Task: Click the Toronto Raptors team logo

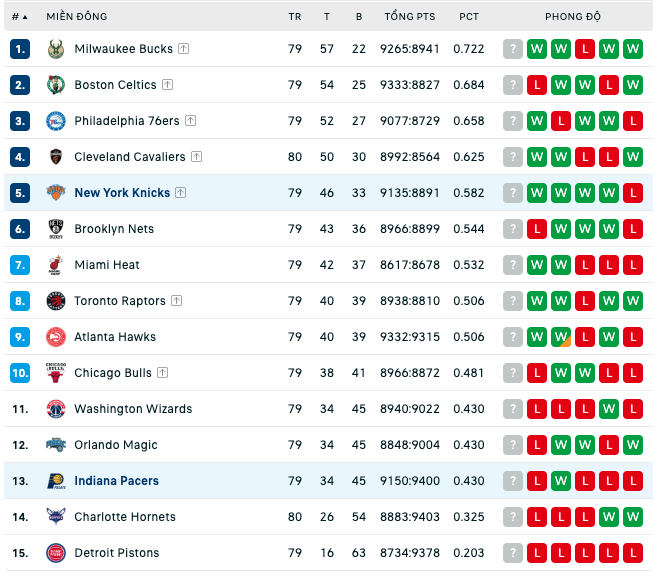Action: pos(56,301)
